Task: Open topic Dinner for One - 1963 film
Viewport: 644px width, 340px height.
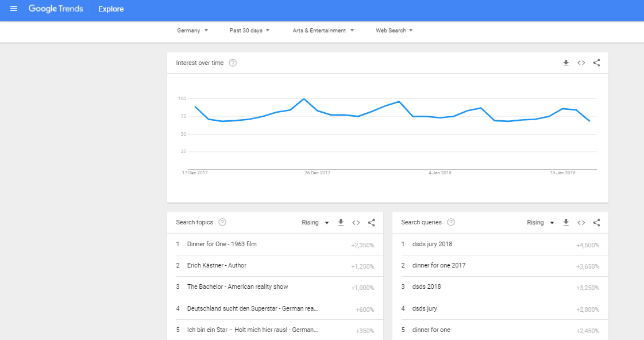Action: (x=222, y=244)
